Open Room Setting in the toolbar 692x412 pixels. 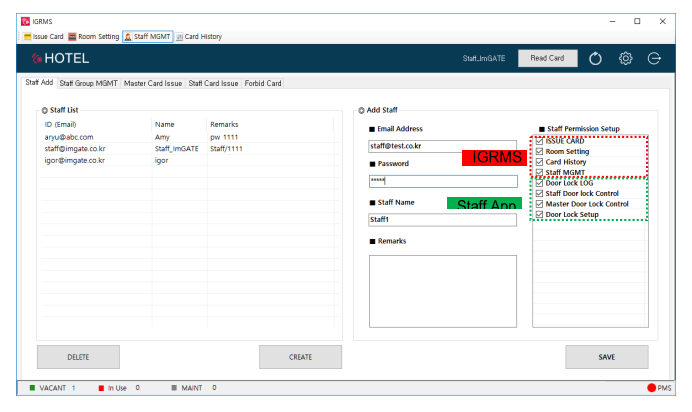coord(94,37)
